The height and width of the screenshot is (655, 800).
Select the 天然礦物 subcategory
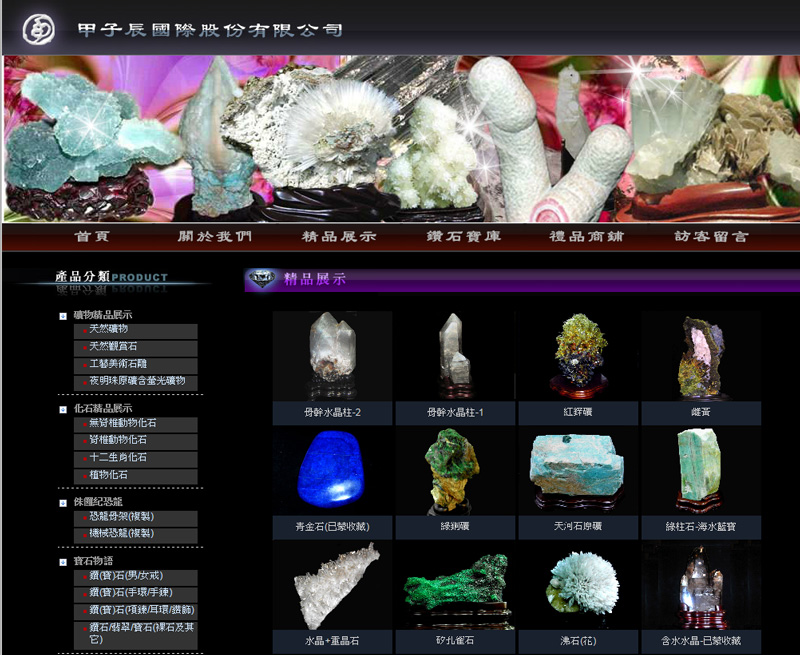[108, 329]
